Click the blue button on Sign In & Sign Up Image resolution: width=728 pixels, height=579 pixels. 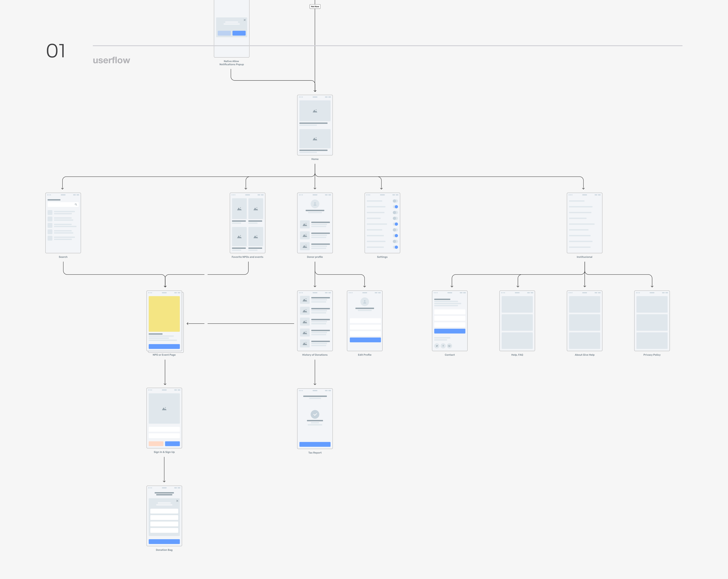click(172, 444)
